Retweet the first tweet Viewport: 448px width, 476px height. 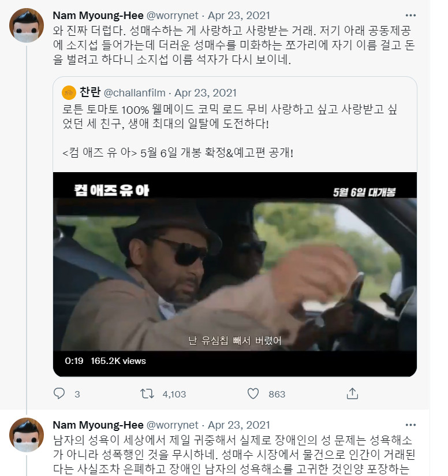point(148,394)
